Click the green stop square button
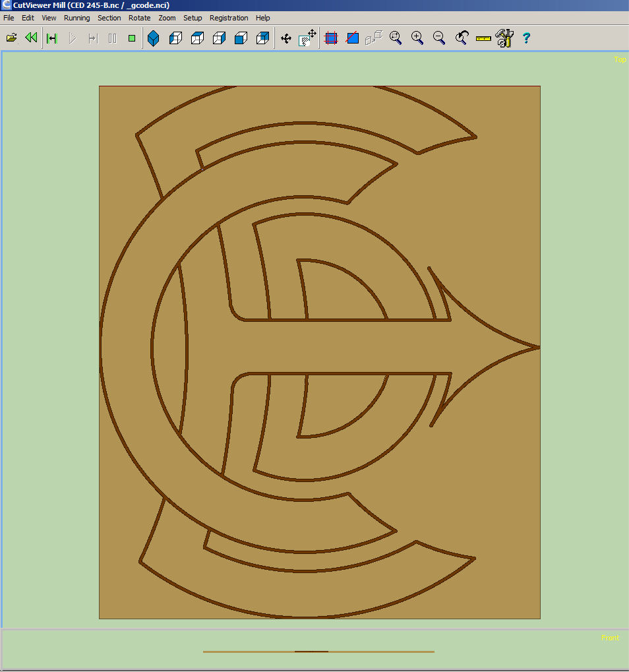The height and width of the screenshot is (672, 629). pos(132,38)
